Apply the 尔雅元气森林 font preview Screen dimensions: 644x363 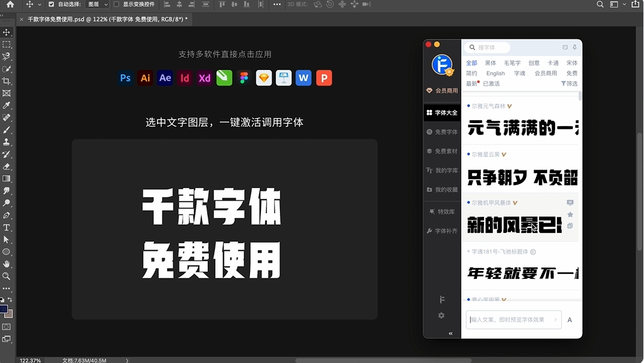(522, 128)
